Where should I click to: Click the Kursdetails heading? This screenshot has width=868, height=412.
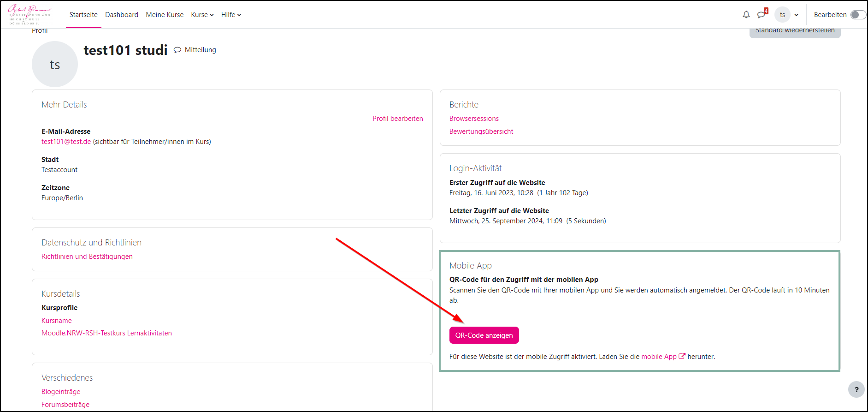pyautogui.click(x=60, y=294)
